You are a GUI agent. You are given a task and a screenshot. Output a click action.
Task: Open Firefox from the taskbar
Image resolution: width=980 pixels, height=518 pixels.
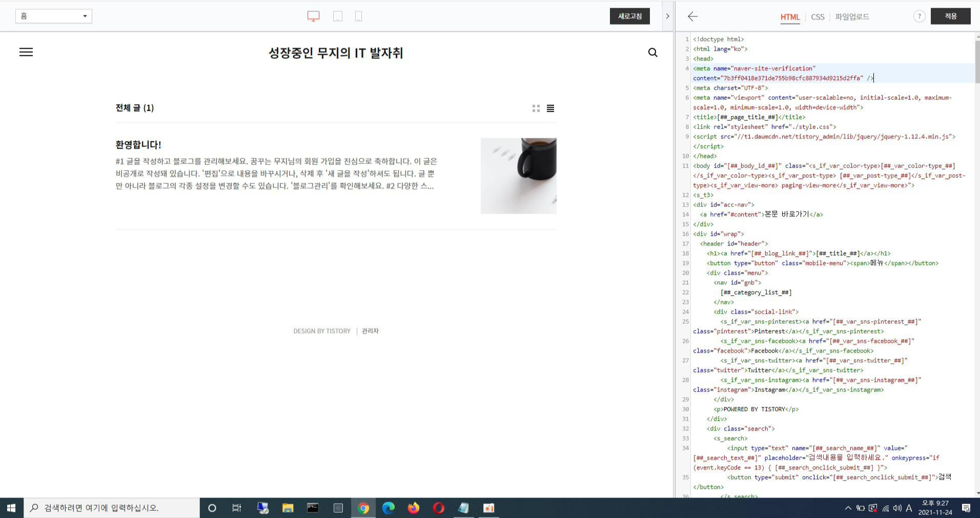414,508
